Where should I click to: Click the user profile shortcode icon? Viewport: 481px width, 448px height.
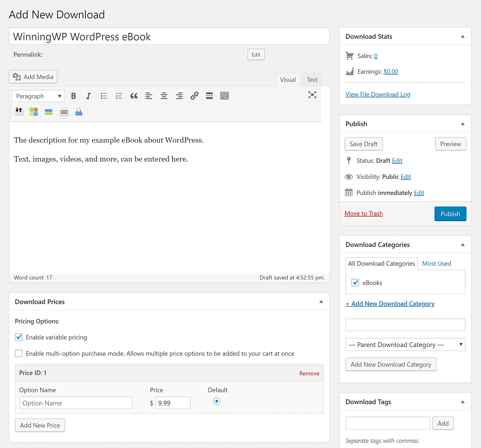tap(79, 112)
